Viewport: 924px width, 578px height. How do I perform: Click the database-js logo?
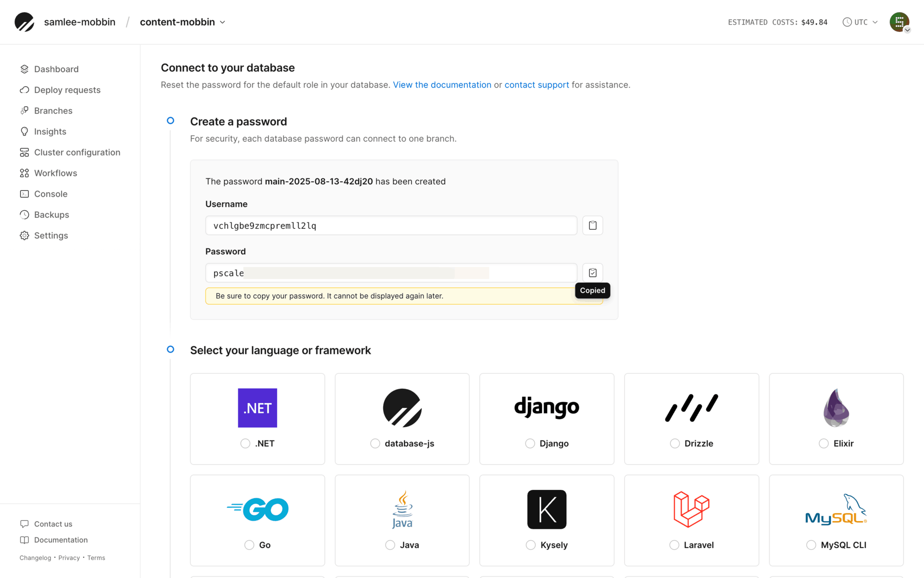click(x=402, y=408)
